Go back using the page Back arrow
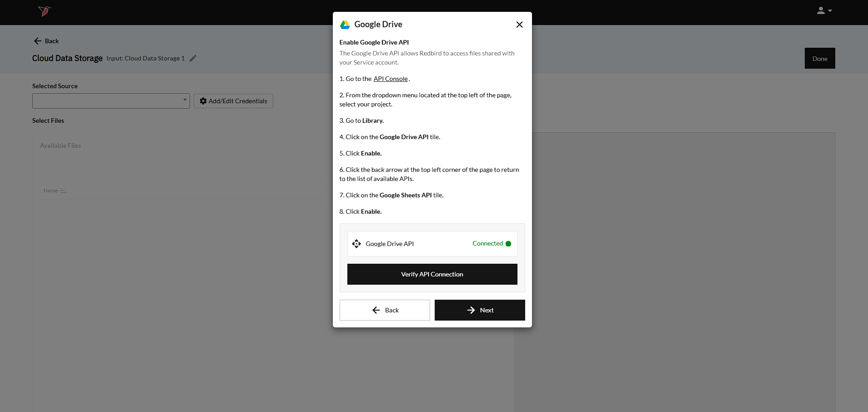 [46, 41]
